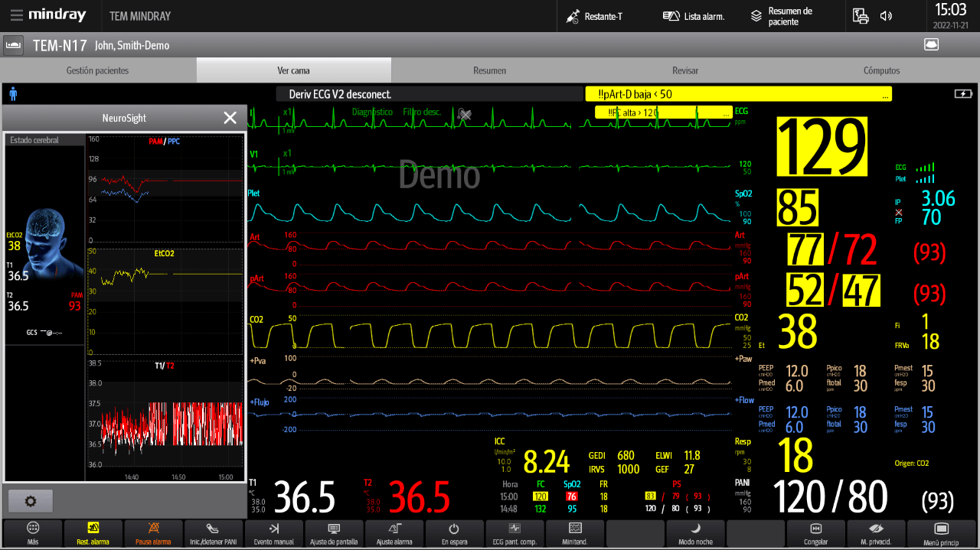Click the Filtro desc. label on ECG
The width and height of the screenshot is (980, 550).
422,112
